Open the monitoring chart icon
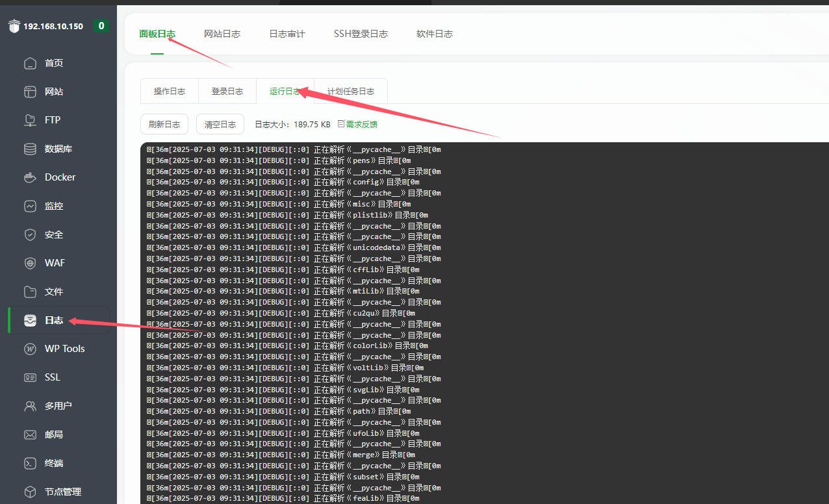The height and width of the screenshot is (504, 829). click(30, 206)
